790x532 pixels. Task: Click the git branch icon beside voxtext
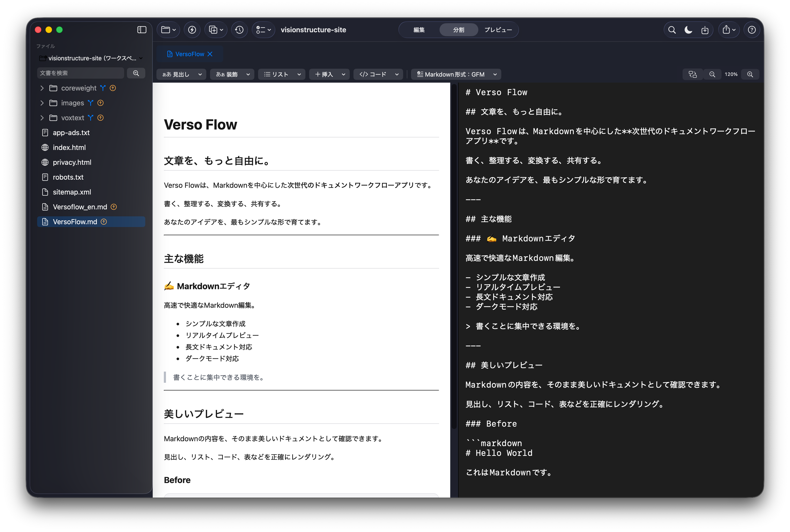tap(90, 118)
